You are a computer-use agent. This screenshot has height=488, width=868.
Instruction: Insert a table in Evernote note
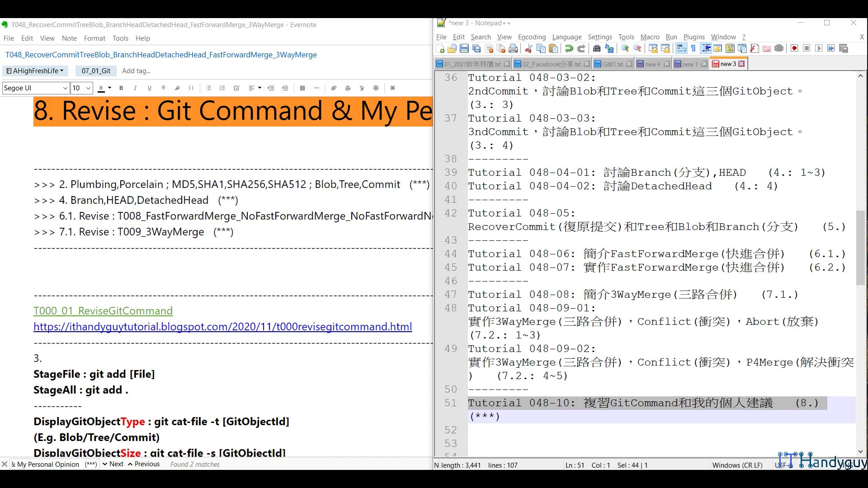[x=303, y=88]
